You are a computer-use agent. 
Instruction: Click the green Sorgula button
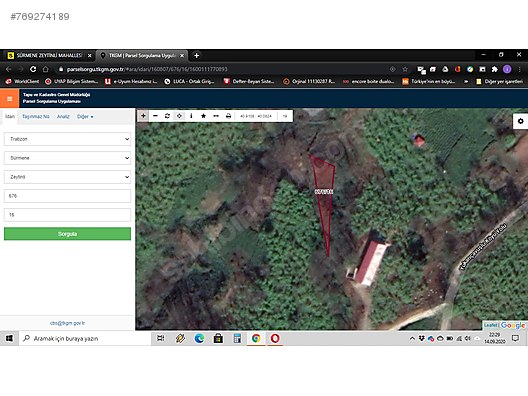(x=67, y=234)
